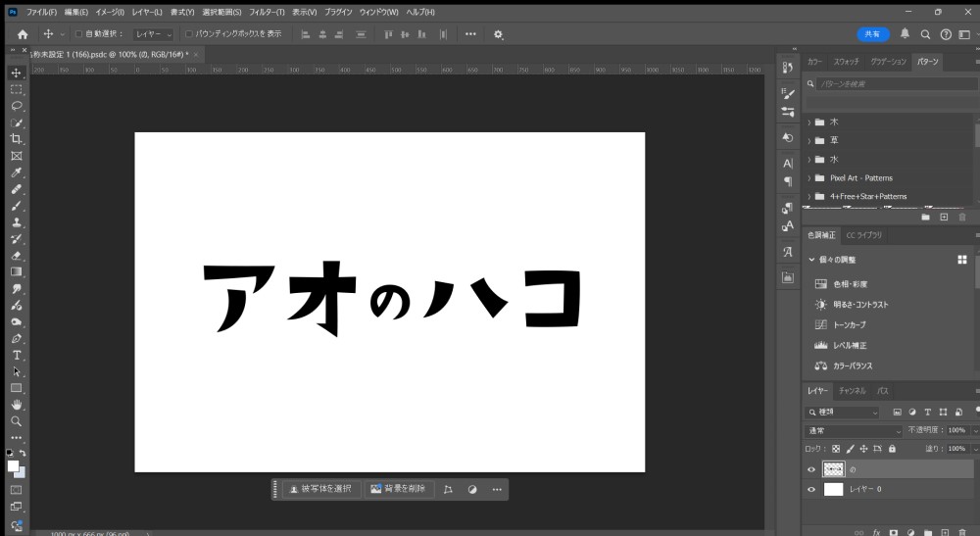Open the フィルター(T) menu

[x=267, y=12]
